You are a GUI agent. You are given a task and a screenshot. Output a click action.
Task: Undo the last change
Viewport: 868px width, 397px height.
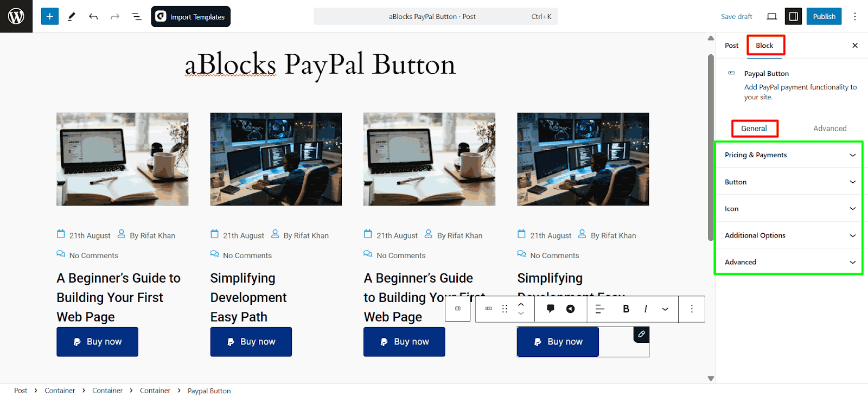tap(93, 16)
